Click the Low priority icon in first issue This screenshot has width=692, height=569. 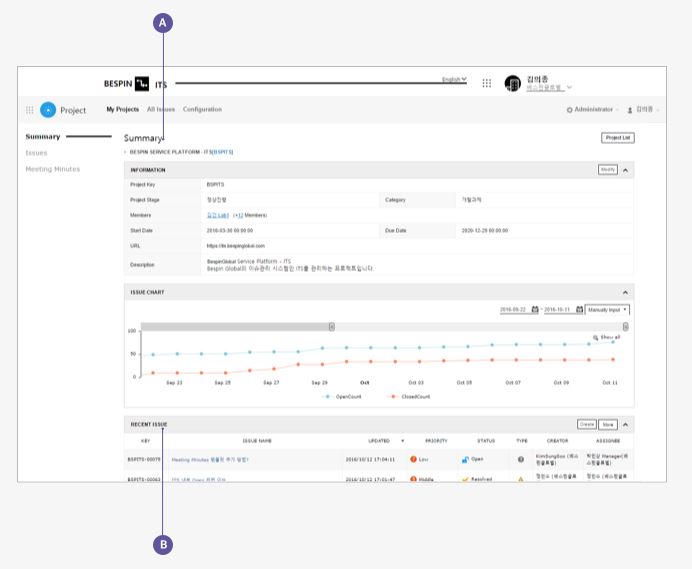(x=414, y=459)
